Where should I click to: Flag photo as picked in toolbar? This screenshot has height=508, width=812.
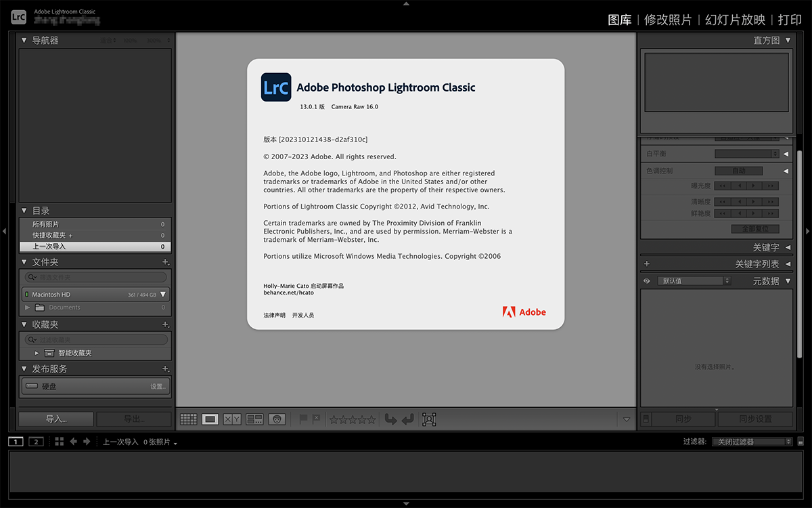(303, 419)
